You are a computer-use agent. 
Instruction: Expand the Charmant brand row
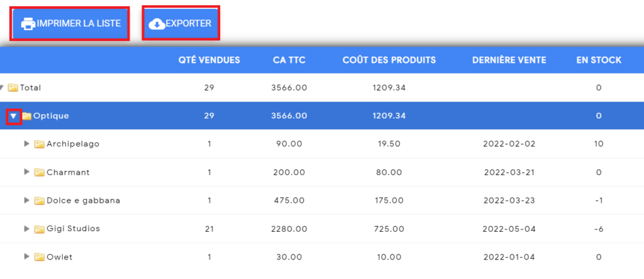click(27, 172)
